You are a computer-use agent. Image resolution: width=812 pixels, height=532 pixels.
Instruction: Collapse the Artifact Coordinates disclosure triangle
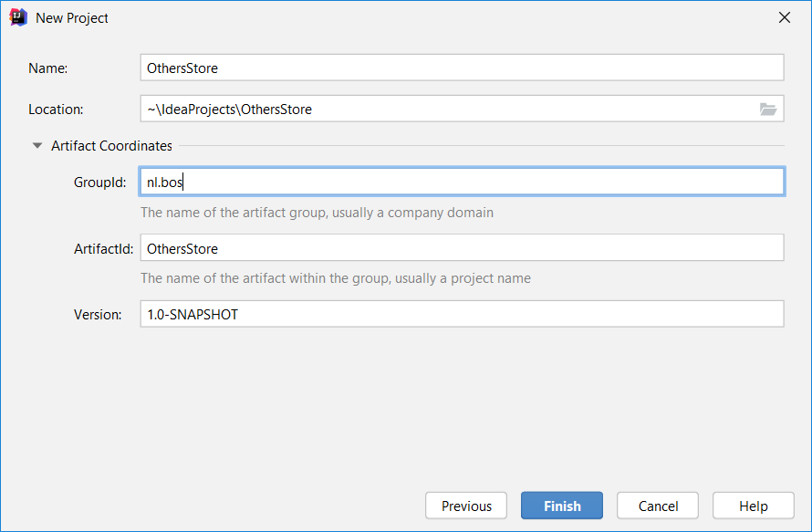pos(37,145)
